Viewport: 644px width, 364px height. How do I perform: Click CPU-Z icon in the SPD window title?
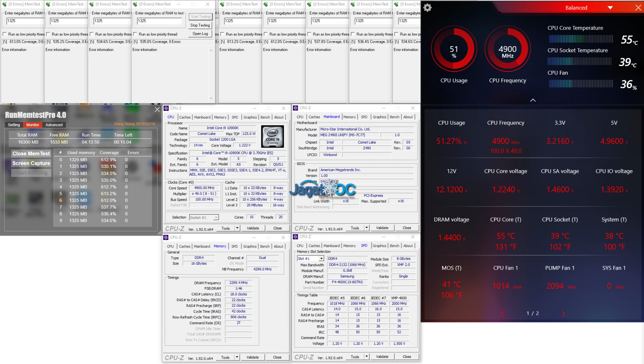tap(296, 237)
